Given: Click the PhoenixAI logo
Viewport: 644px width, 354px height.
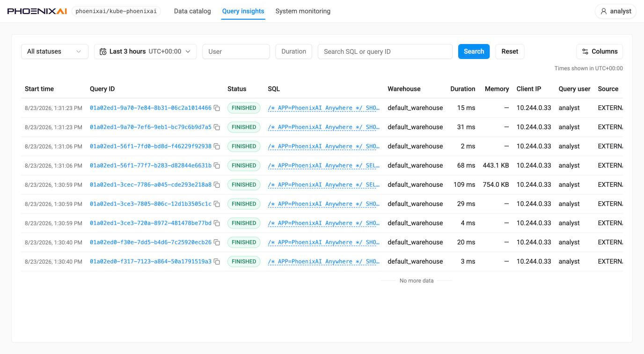Looking at the screenshot, I should [x=37, y=11].
